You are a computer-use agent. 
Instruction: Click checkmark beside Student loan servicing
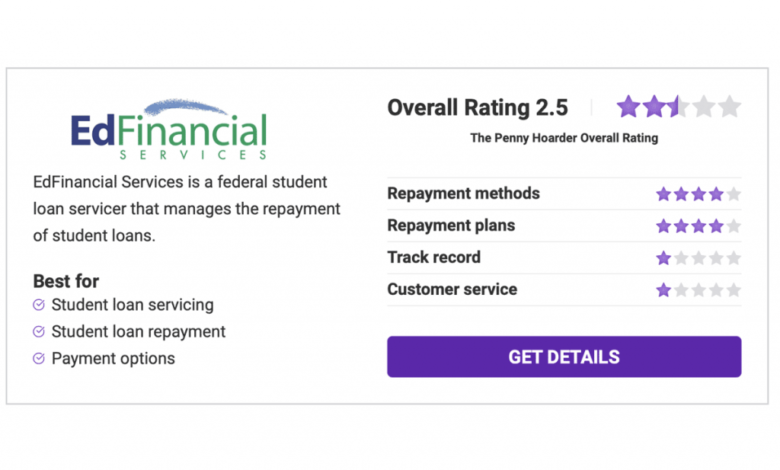(39, 304)
